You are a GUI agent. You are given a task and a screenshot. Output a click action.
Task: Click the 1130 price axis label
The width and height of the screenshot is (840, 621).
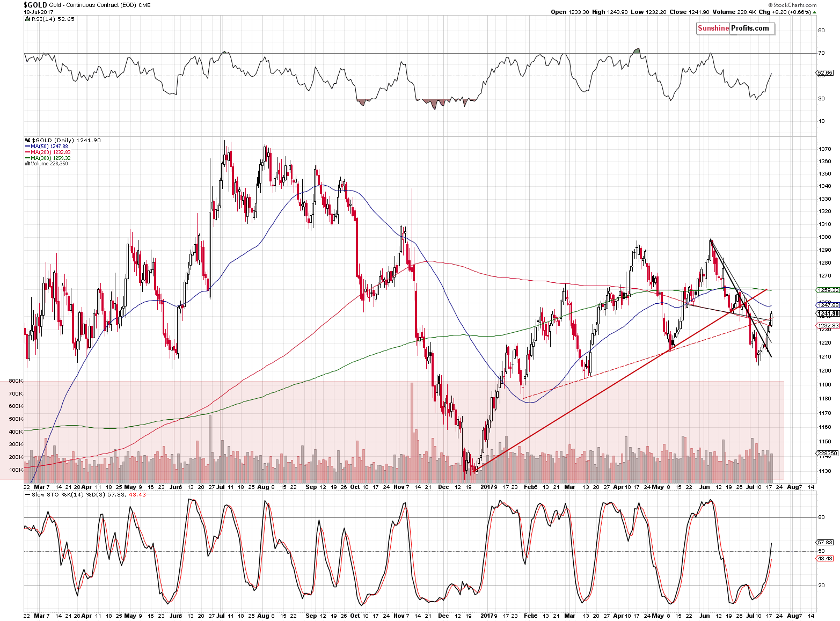tap(826, 471)
